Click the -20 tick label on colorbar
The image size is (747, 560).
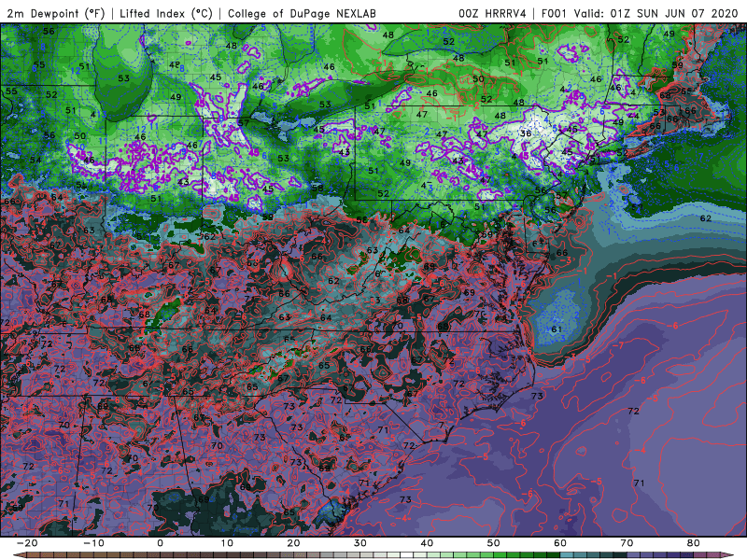point(27,543)
